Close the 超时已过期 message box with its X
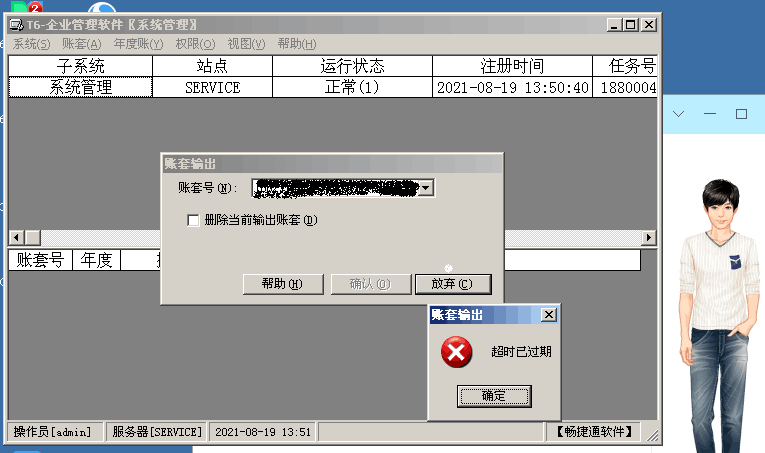 (x=549, y=315)
